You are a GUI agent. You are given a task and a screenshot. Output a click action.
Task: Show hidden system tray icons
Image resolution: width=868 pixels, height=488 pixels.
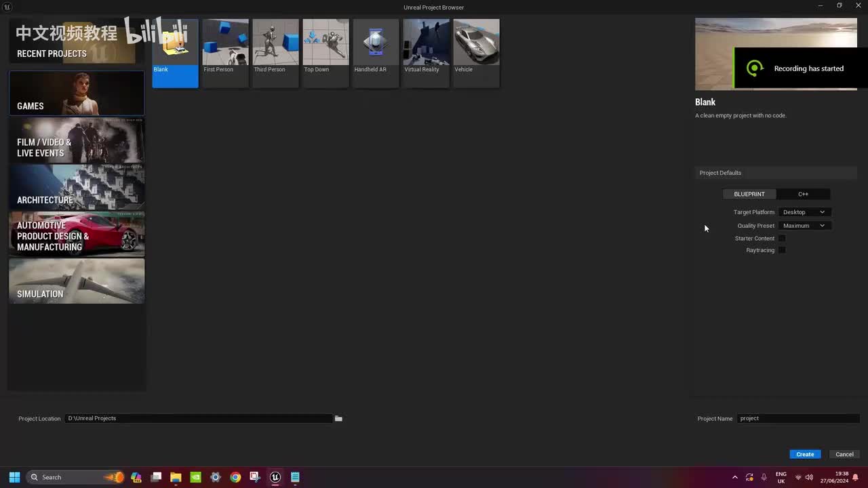[734, 477]
